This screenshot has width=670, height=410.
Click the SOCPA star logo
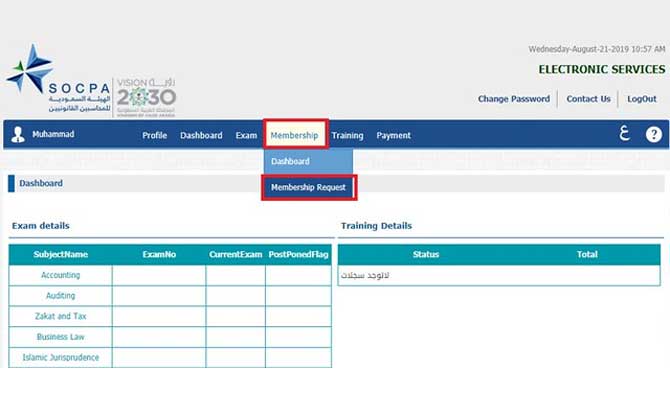30,69
